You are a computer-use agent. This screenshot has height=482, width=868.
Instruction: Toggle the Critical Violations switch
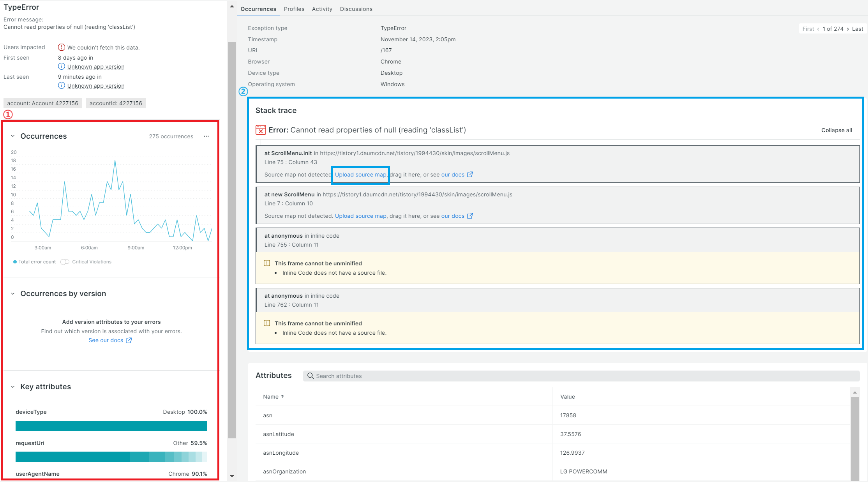pyautogui.click(x=65, y=262)
